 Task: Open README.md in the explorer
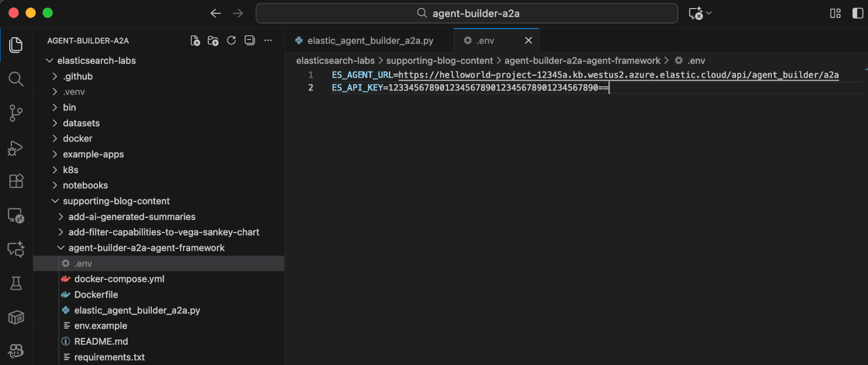tap(101, 341)
